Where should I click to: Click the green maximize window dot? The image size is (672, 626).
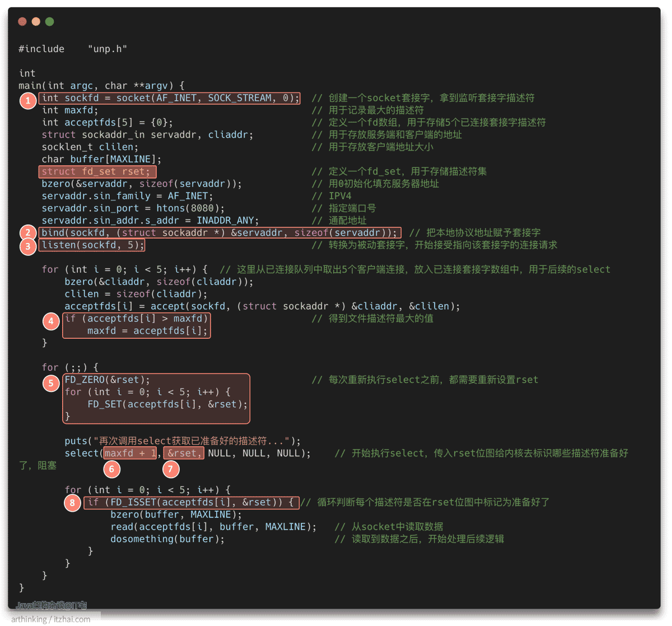49,22
